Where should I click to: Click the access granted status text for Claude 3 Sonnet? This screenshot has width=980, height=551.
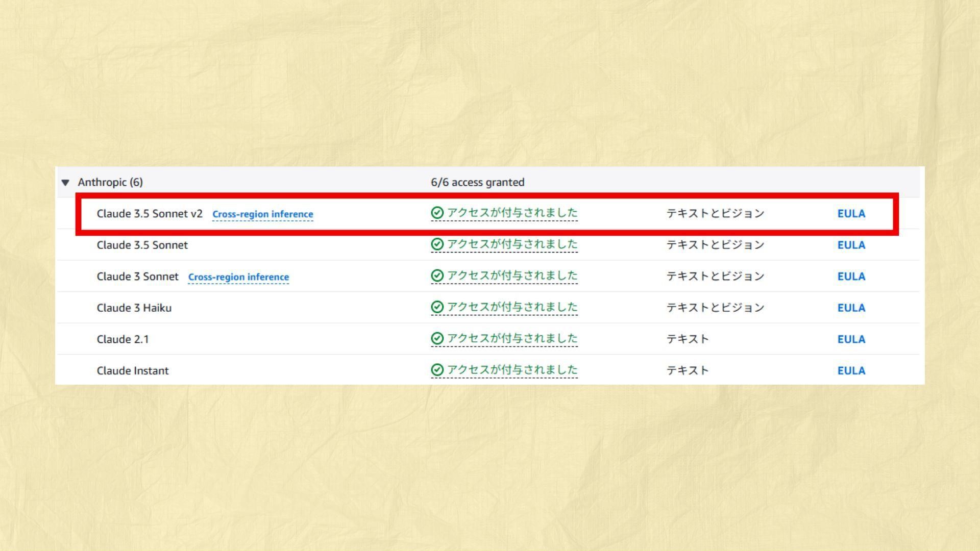pos(512,275)
